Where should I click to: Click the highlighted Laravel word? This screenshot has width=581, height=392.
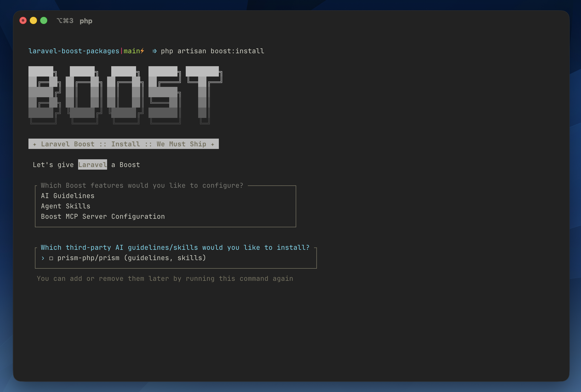coord(92,165)
